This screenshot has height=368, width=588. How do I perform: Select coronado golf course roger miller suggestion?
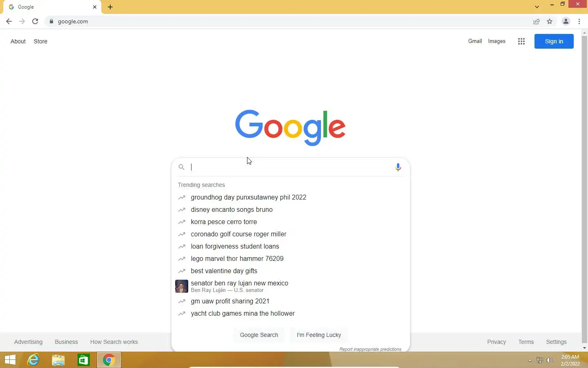click(290, 234)
